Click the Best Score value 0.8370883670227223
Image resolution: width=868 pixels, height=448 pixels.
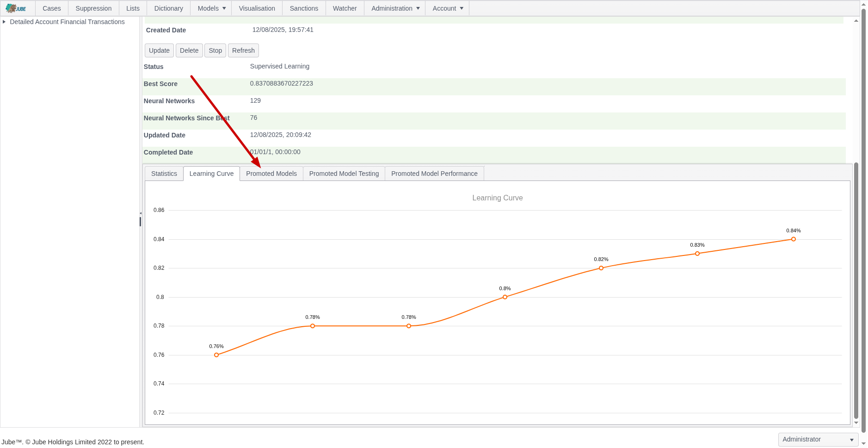click(282, 83)
